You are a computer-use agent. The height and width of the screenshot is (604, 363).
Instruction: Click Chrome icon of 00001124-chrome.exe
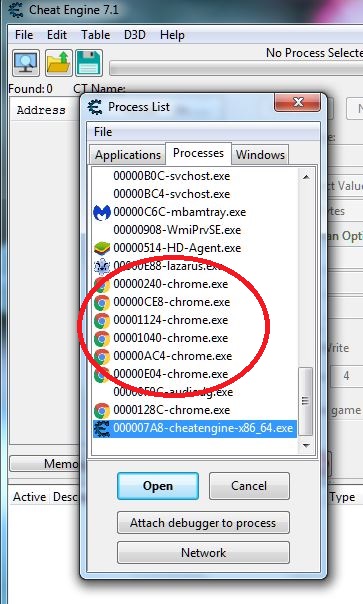[x=102, y=320]
